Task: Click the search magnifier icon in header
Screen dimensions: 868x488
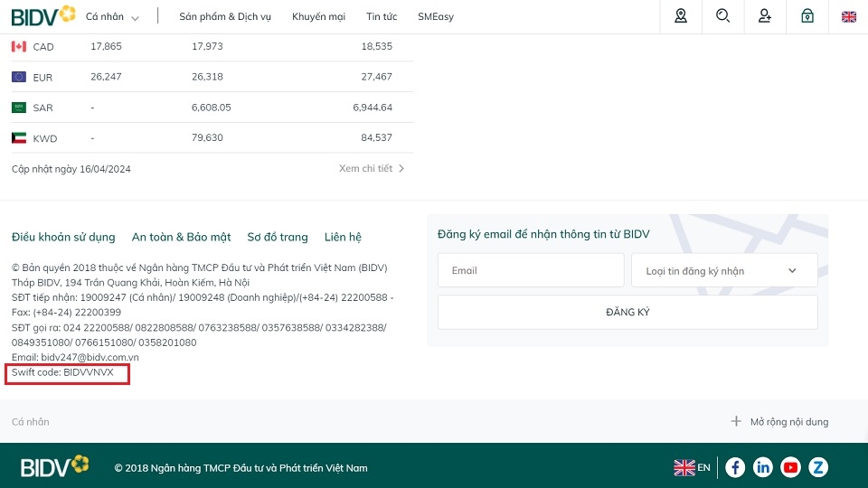Action: pos(722,16)
